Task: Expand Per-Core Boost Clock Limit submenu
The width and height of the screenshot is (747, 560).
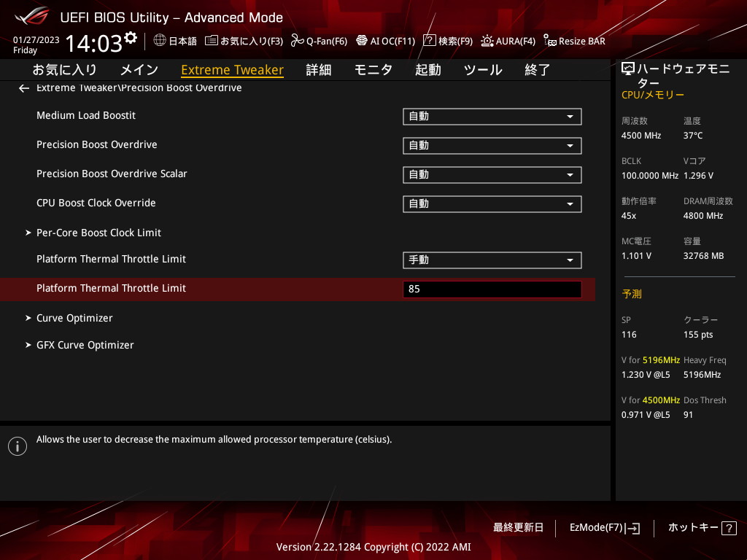Action: (98, 233)
